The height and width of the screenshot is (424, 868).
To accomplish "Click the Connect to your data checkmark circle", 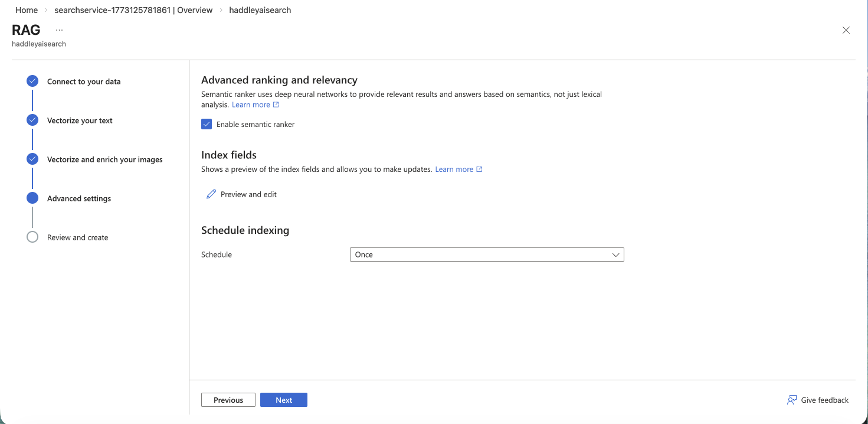I will (32, 80).
